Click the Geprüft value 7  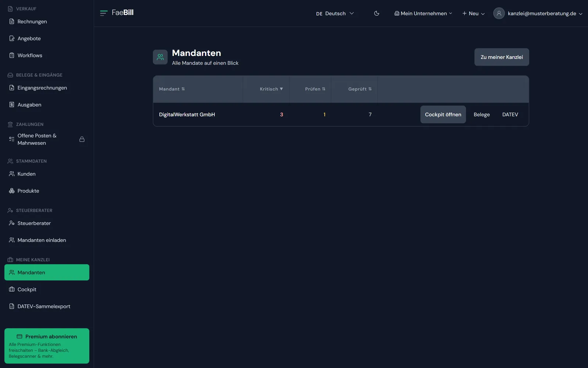pos(370,114)
